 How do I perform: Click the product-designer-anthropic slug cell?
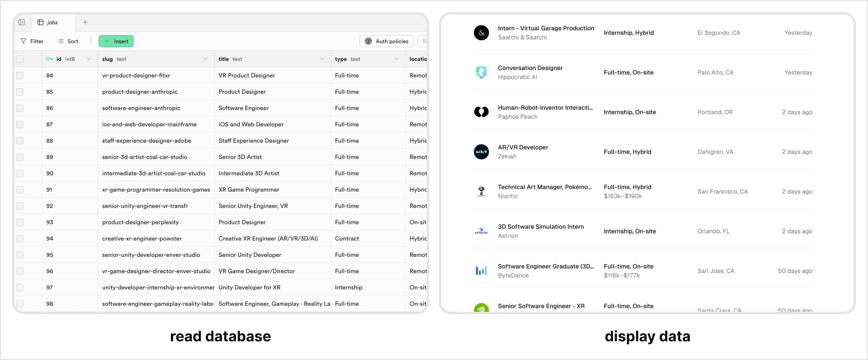coord(140,92)
